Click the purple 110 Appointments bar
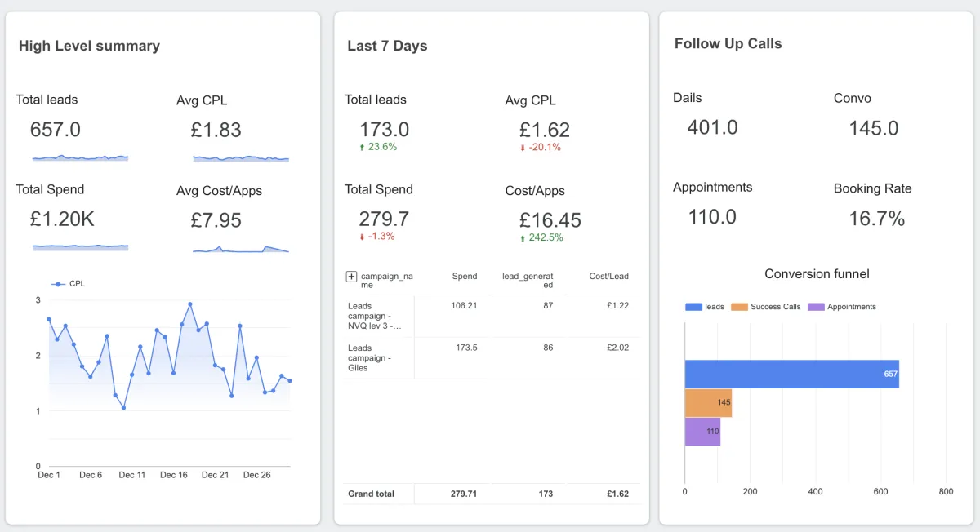 702,432
